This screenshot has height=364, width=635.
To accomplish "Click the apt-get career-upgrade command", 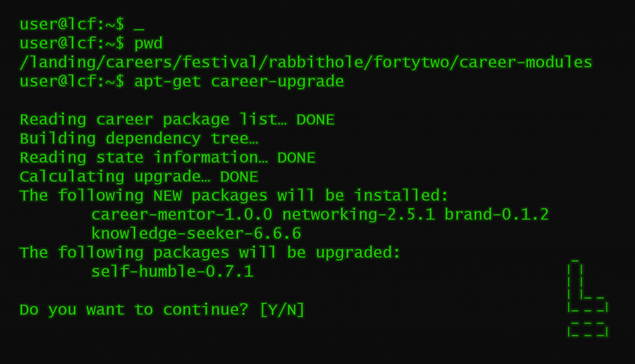I will (x=239, y=82).
